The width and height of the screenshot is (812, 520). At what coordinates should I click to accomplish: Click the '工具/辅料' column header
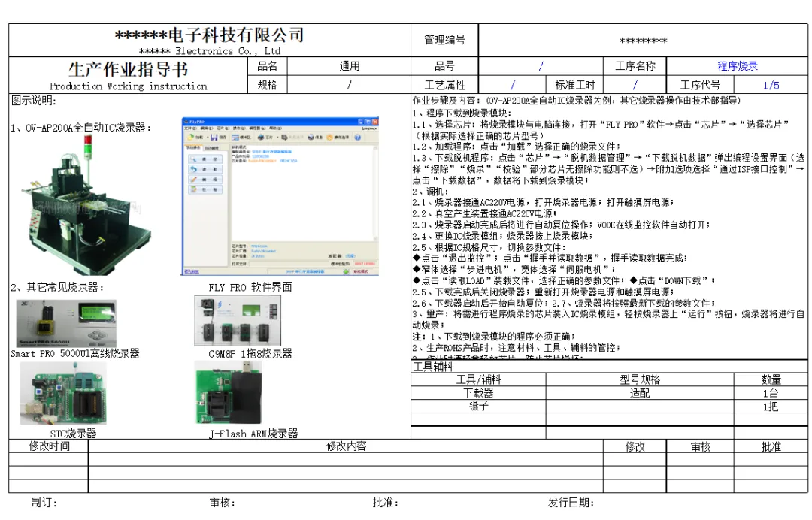[478, 379]
